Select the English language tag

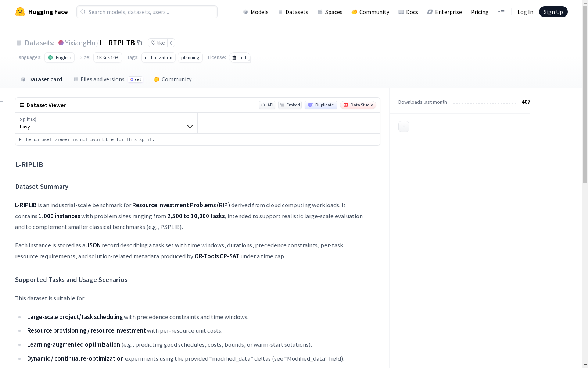click(60, 57)
